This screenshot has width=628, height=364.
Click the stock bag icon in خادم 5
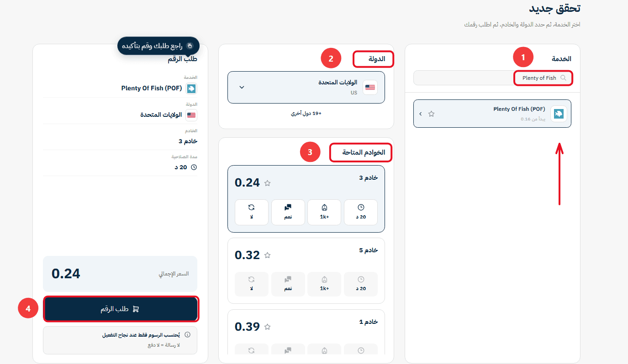tap(324, 279)
